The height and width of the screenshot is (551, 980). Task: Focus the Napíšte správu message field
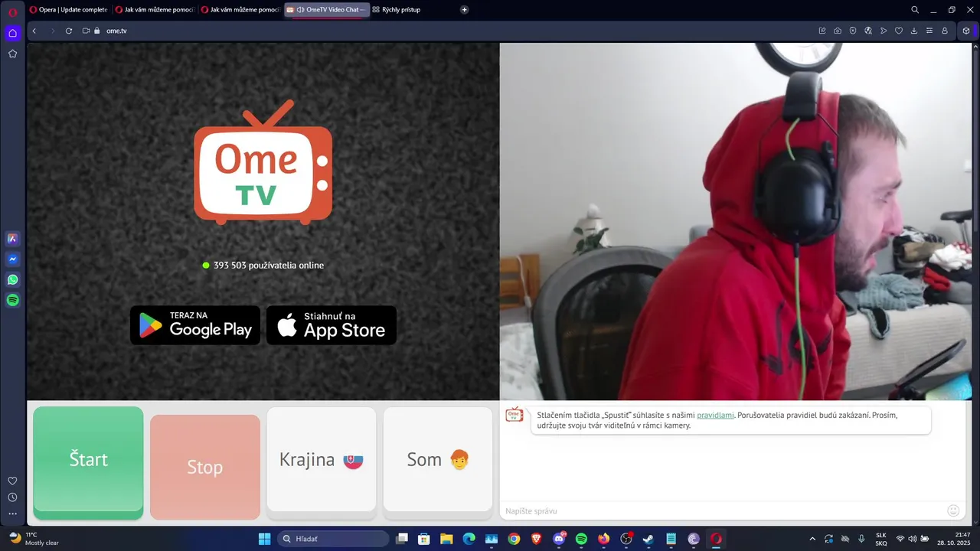[x=724, y=510]
